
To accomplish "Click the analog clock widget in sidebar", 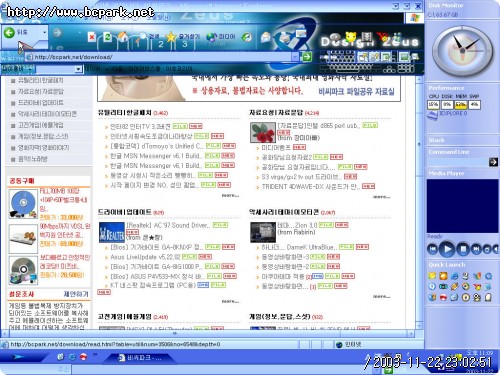I will pyautogui.click(x=462, y=50).
